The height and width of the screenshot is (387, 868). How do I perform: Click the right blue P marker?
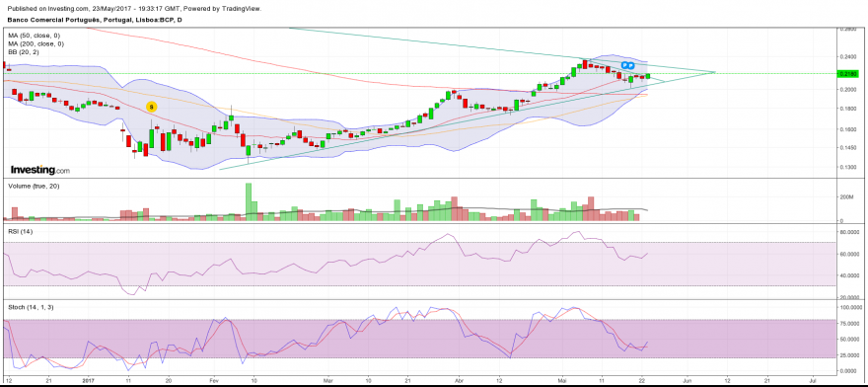tap(631, 65)
